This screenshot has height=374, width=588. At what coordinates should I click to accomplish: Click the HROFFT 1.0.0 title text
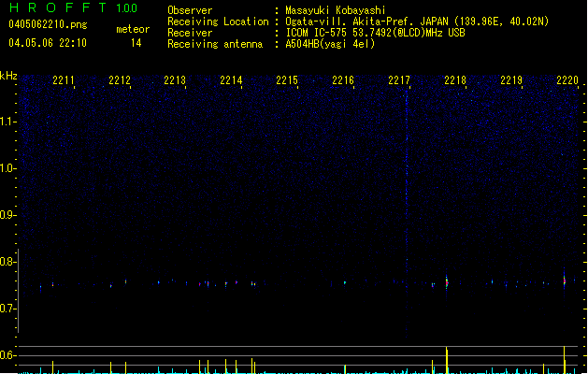73,7
